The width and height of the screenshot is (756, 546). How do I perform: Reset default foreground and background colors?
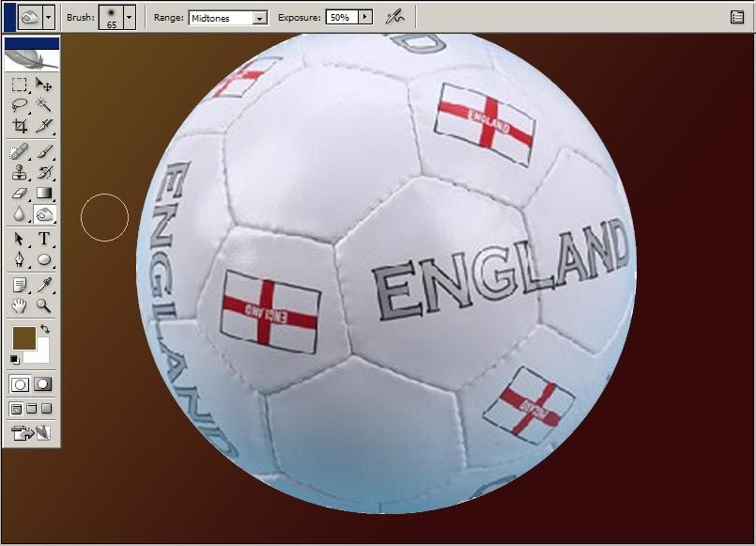tap(15, 359)
